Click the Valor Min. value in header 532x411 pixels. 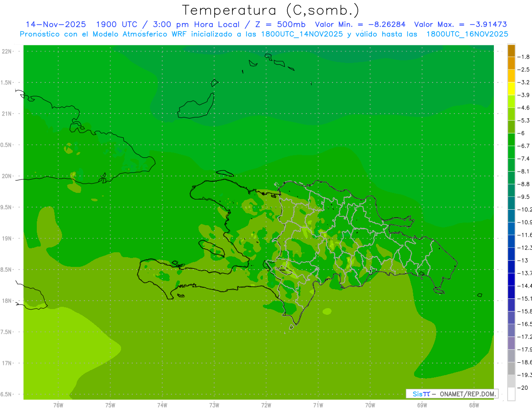360,24
